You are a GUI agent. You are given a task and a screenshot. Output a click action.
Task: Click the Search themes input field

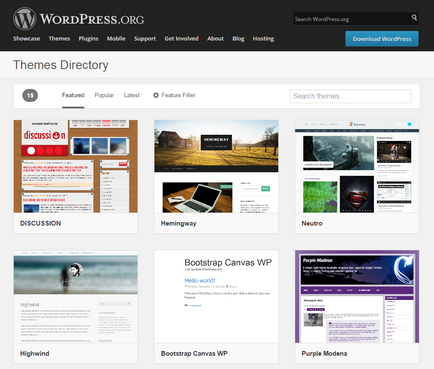pyautogui.click(x=350, y=96)
